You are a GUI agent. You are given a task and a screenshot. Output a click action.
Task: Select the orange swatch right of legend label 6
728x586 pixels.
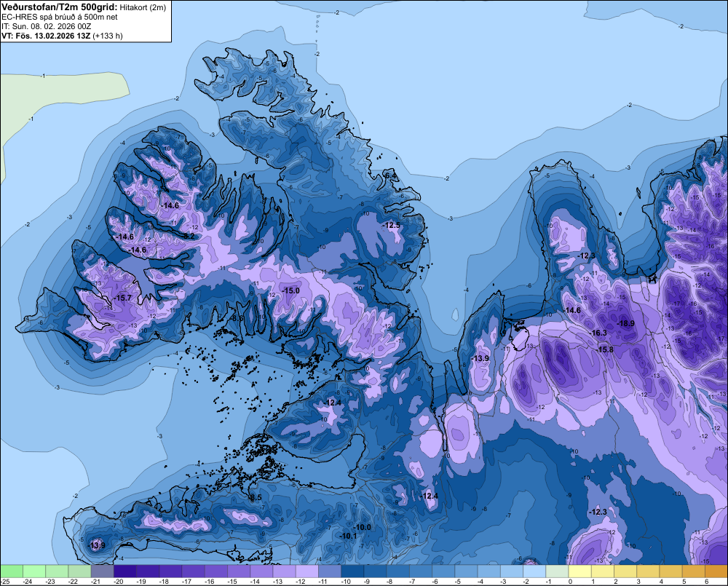716,571
